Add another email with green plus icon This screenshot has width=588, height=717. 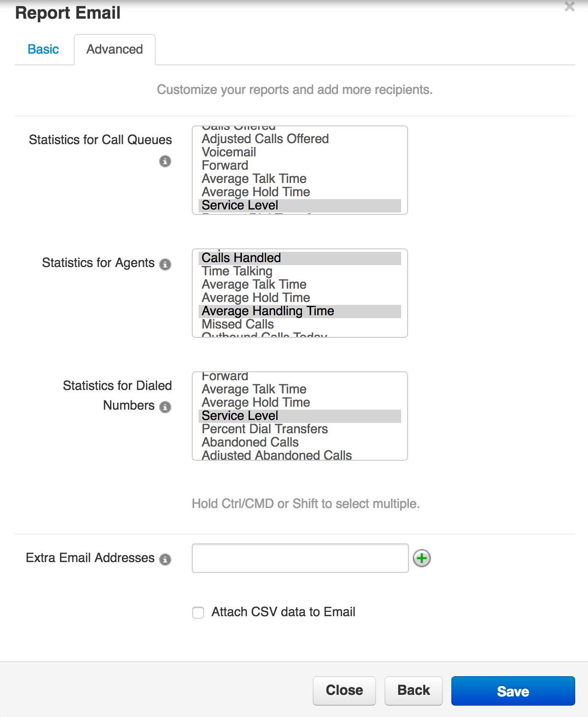[x=422, y=558]
